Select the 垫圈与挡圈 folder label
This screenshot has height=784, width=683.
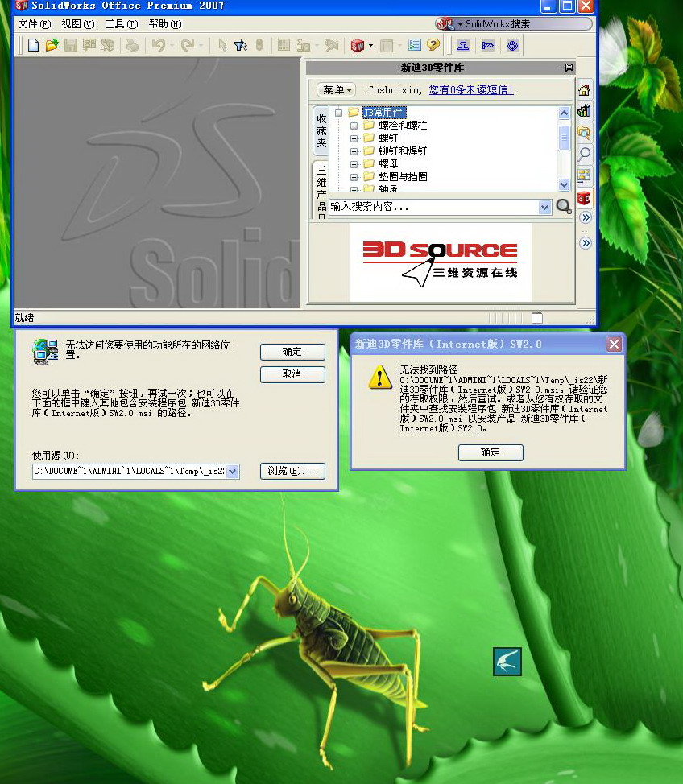[403, 177]
